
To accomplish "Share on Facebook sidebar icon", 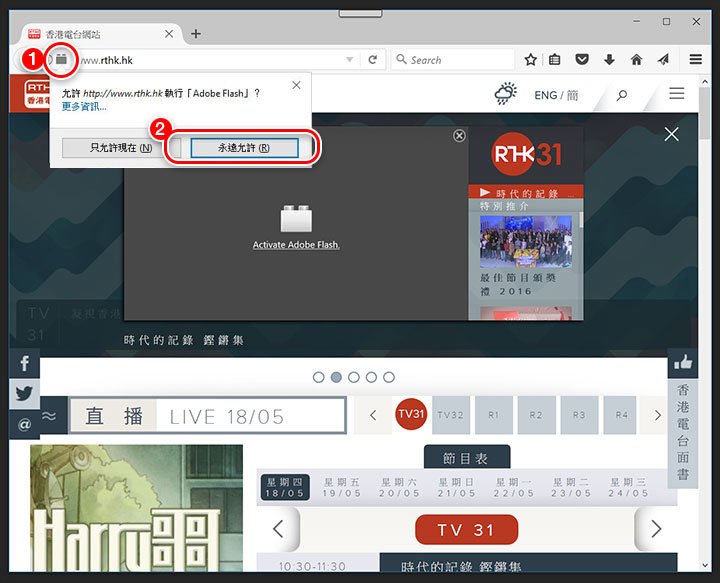I will tap(24, 364).
